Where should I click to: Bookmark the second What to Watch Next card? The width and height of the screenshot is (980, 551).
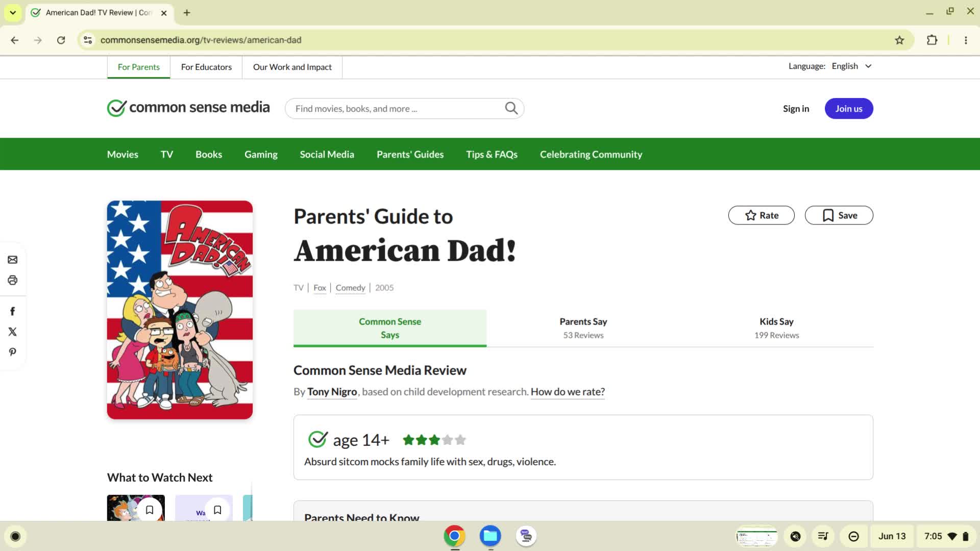[x=217, y=510]
